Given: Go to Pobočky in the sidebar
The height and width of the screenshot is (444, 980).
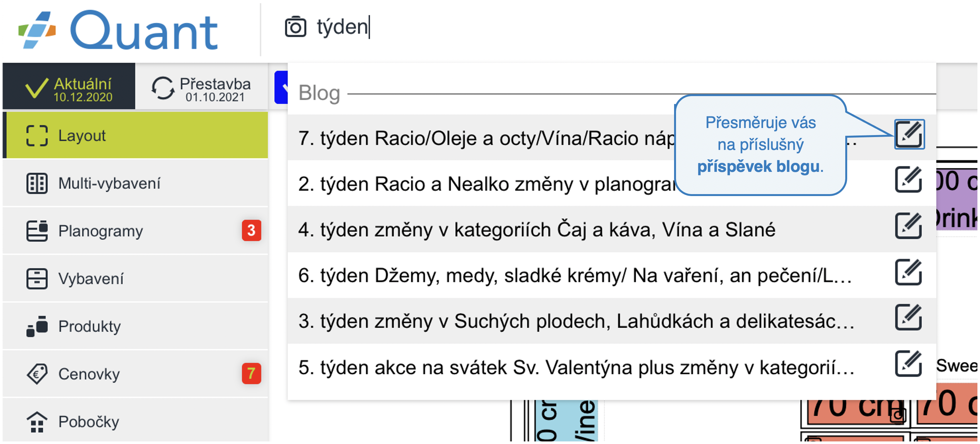Looking at the screenshot, I should (x=135, y=421).
